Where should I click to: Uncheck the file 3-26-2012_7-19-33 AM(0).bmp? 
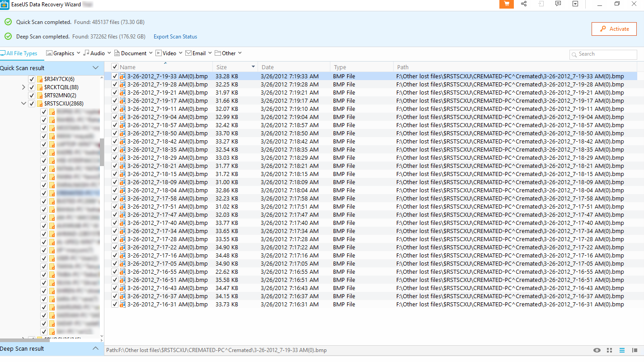(115, 76)
